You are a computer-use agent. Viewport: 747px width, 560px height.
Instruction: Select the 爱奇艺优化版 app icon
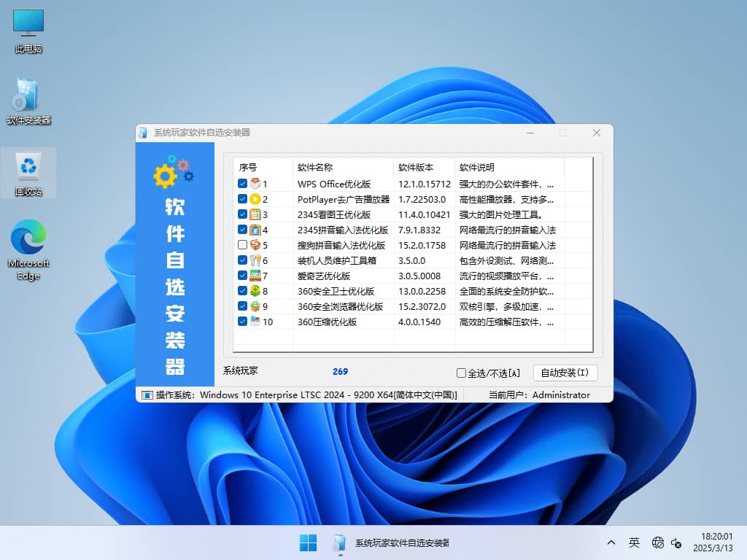(256, 276)
